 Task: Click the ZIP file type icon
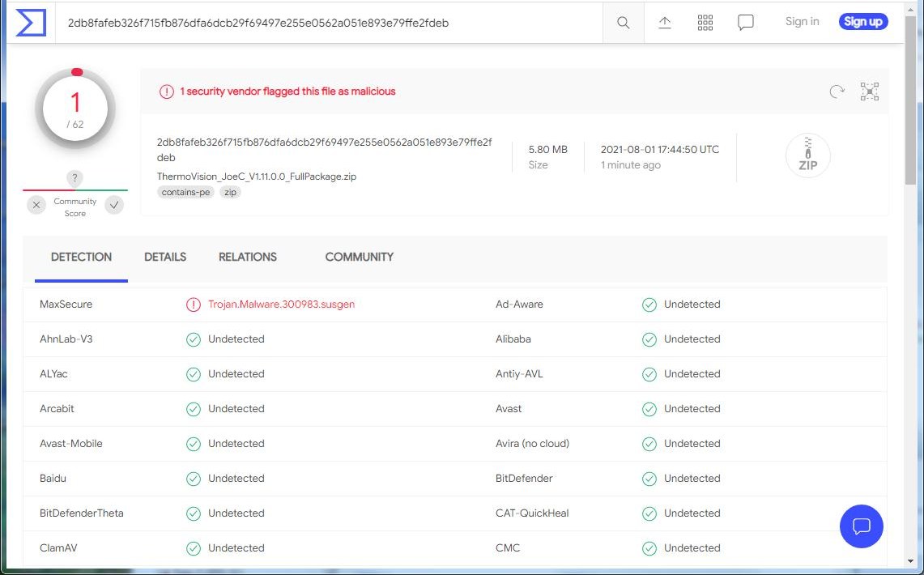tap(807, 155)
